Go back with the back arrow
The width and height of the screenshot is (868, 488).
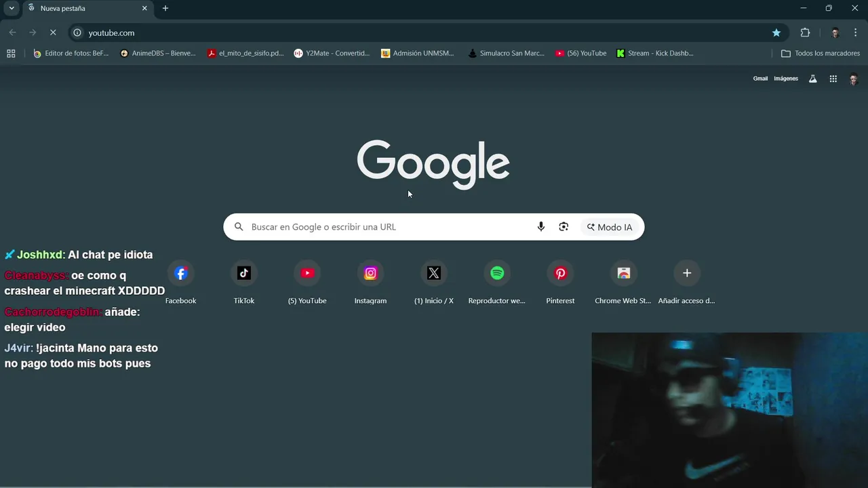[12, 33]
